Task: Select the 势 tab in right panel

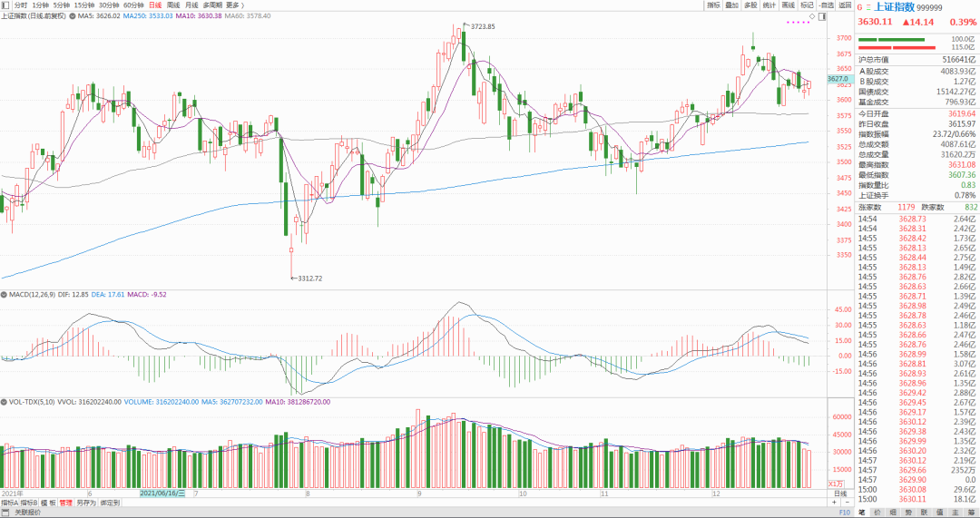Action: (x=913, y=512)
